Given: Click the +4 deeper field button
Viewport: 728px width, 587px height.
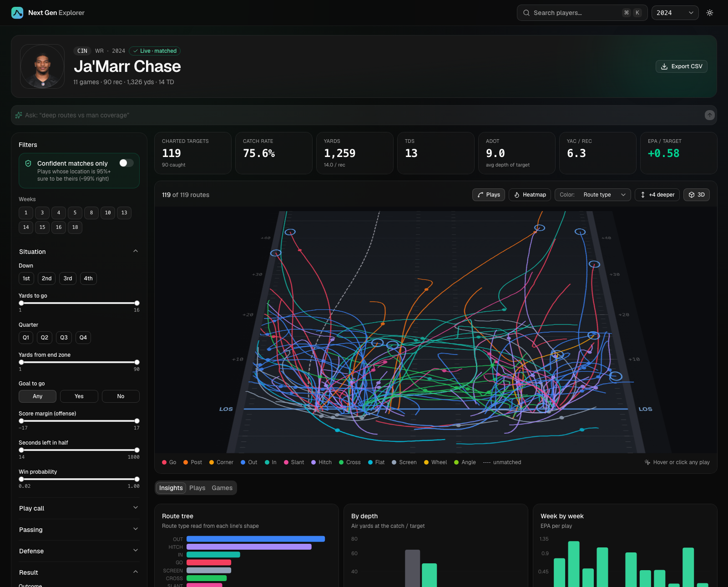Looking at the screenshot, I should coord(657,195).
